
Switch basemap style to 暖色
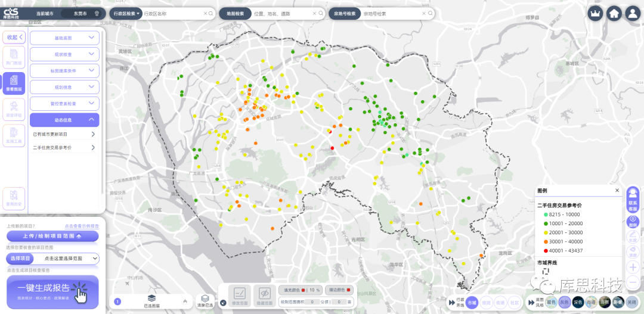[x=552, y=302]
